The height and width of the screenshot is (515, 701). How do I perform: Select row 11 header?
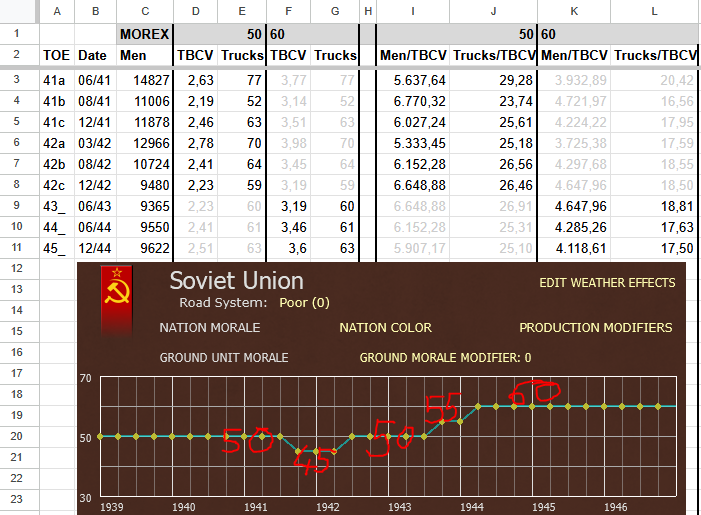click(x=17, y=247)
